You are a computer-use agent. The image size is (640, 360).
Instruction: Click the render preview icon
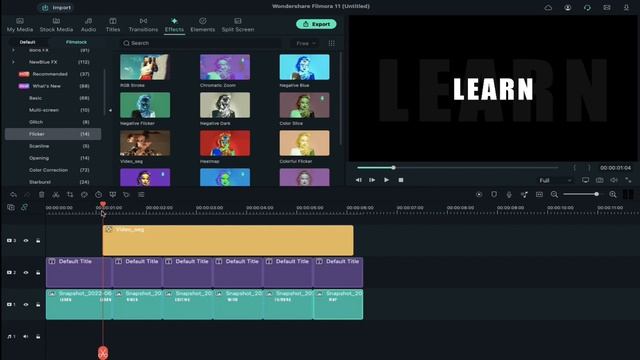click(x=479, y=195)
